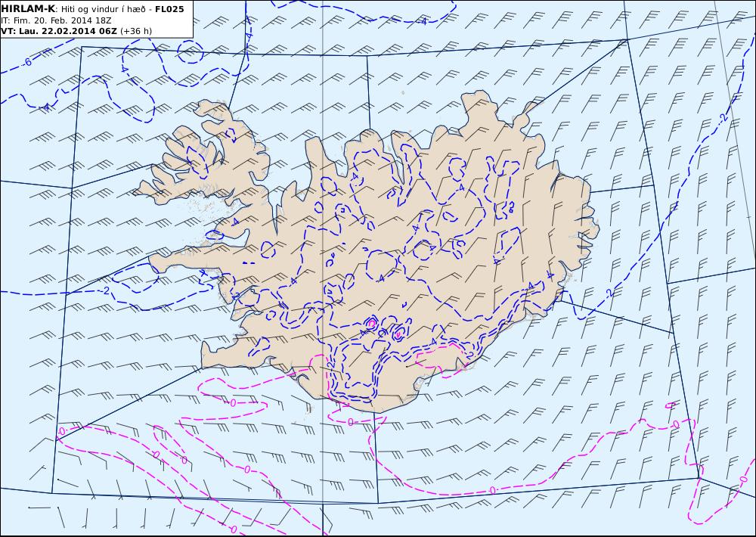
Task: Click the valid time 'VT: Lau. 22.02.2014 06Z'
Action: coord(59,31)
